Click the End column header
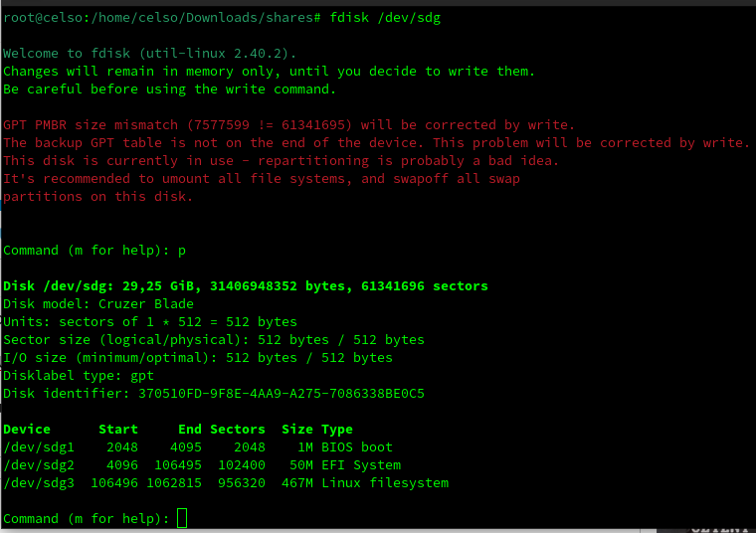The height and width of the screenshot is (533, 756). 189,430
